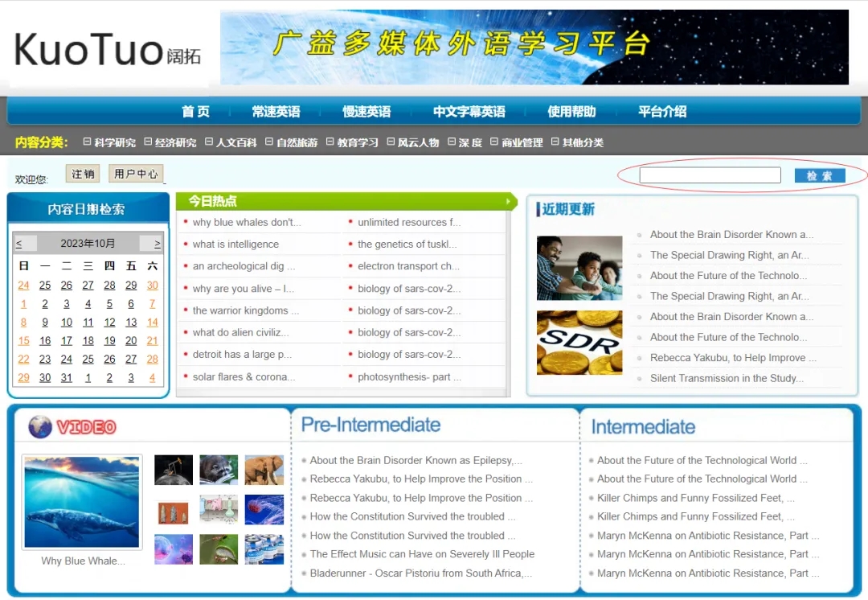The image size is (868, 600).
Task: Open the oil pump jack video thumbnail
Action: 174,470
